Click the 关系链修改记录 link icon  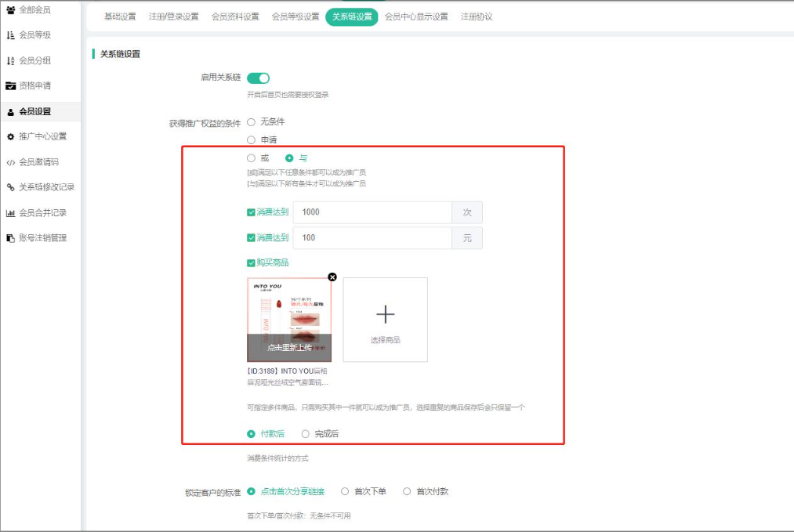point(10,187)
